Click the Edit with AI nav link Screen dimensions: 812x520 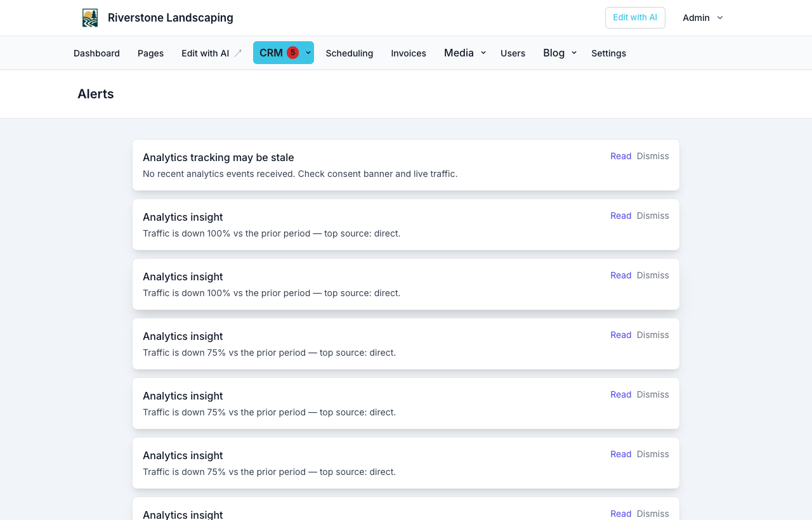tap(205, 53)
